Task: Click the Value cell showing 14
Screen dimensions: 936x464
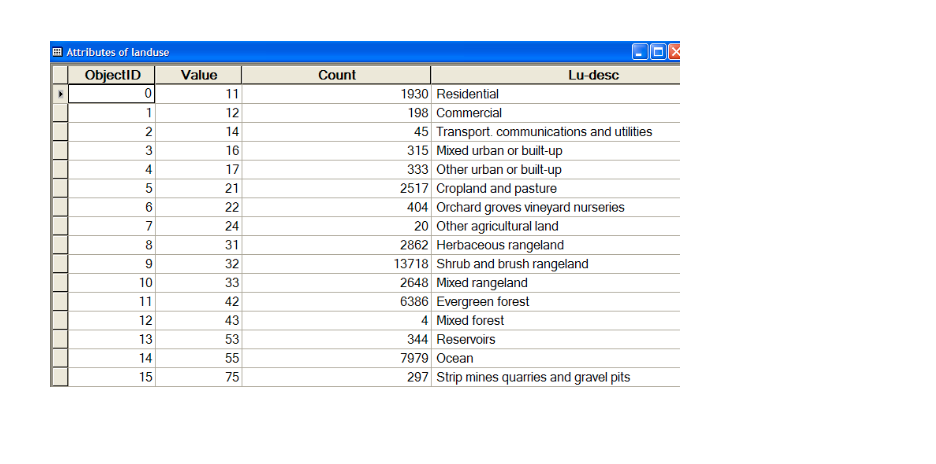Action: pos(199,131)
